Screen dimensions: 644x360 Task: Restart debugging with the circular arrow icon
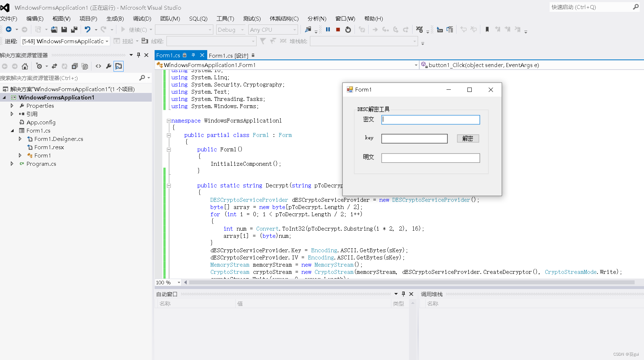pyautogui.click(x=348, y=30)
